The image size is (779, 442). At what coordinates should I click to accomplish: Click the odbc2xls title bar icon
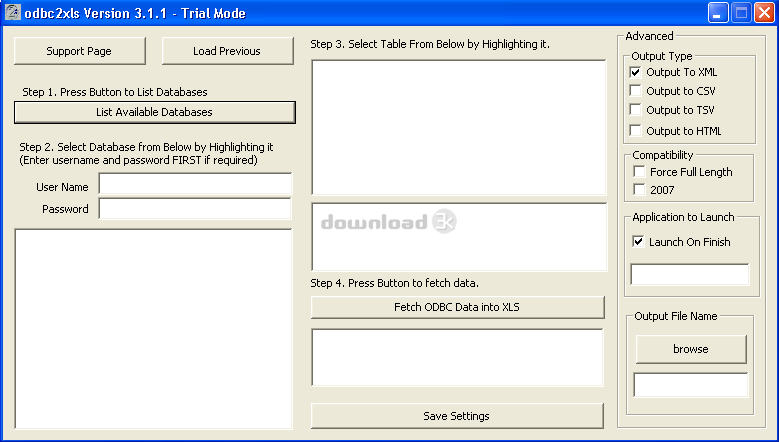coord(12,12)
